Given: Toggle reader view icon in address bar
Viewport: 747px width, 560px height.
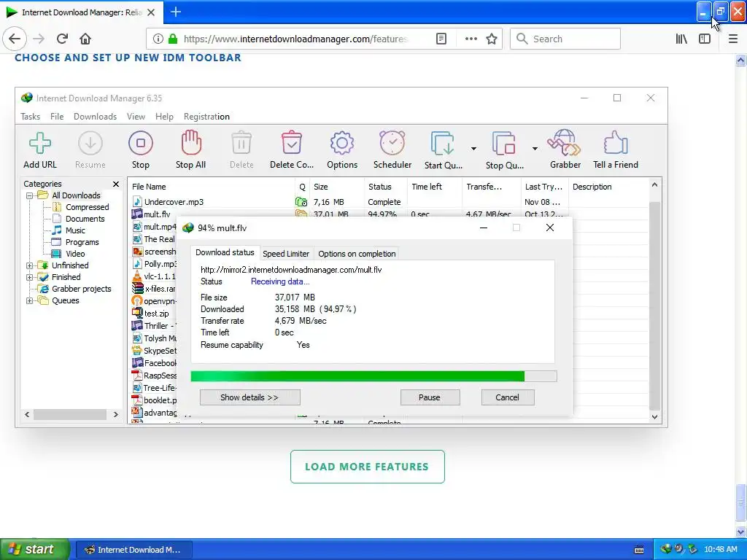Looking at the screenshot, I should coord(441,39).
